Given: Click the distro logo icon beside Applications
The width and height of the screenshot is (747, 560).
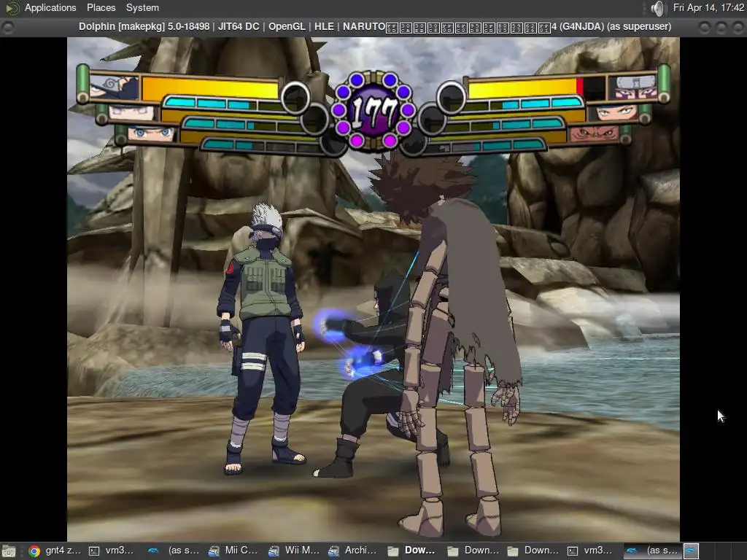Looking at the screenshot, I should coord(12,7).
